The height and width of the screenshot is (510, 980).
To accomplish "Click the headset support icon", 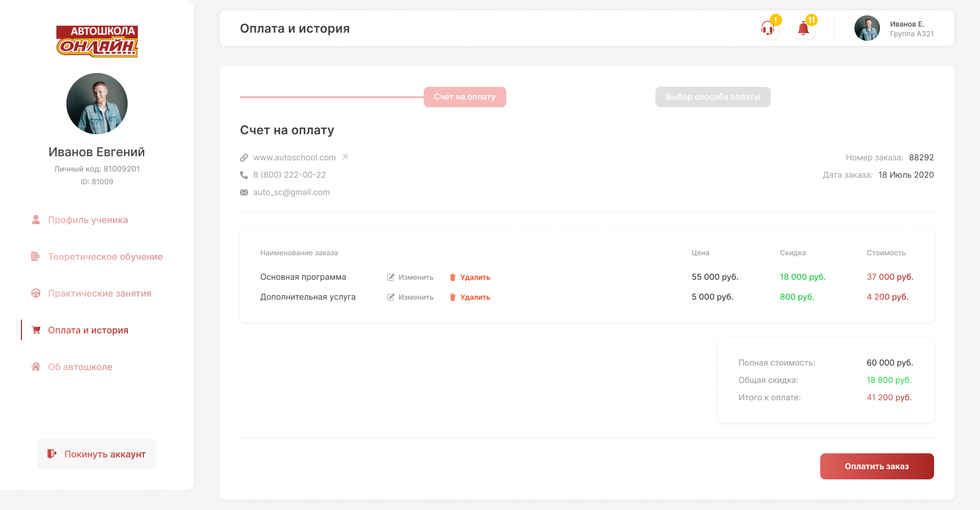I will click(768, 29).
